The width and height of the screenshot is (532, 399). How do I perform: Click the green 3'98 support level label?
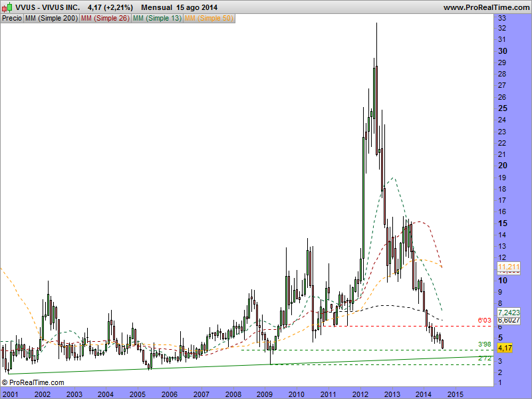pos(485,344)
